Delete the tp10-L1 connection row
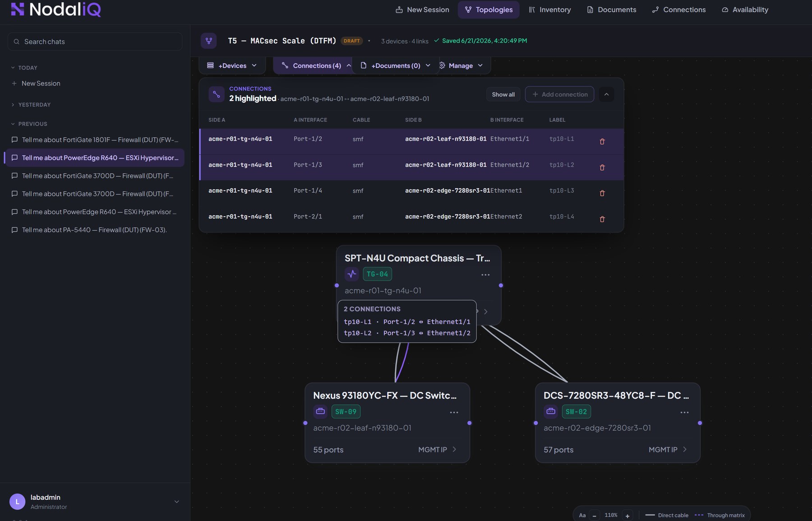Viewport: 812px width, 521px height. pos(602,141)
